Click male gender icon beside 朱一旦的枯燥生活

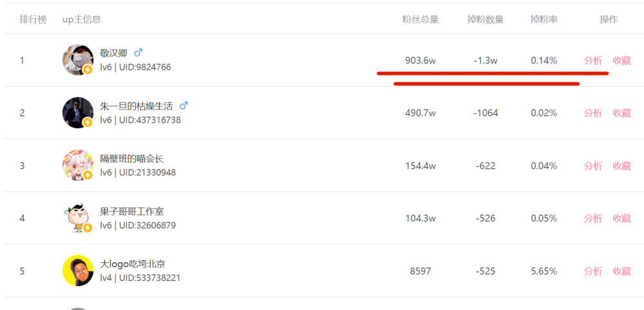(184, 106)
